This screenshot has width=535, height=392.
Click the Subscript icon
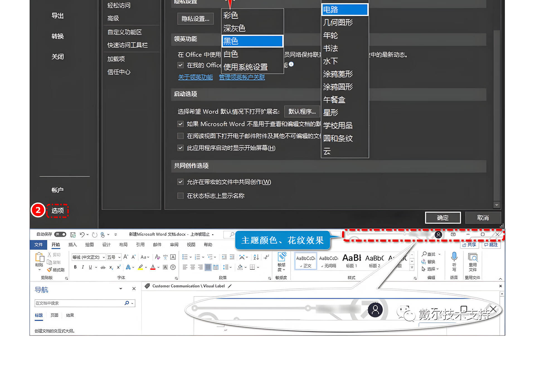pyautogui.click(x=111, y=267)
